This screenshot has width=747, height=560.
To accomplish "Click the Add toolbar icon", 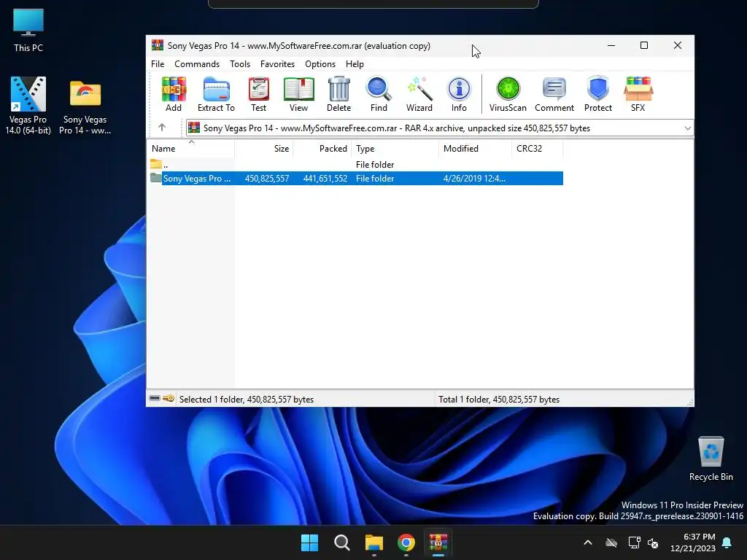I will 174,94.
